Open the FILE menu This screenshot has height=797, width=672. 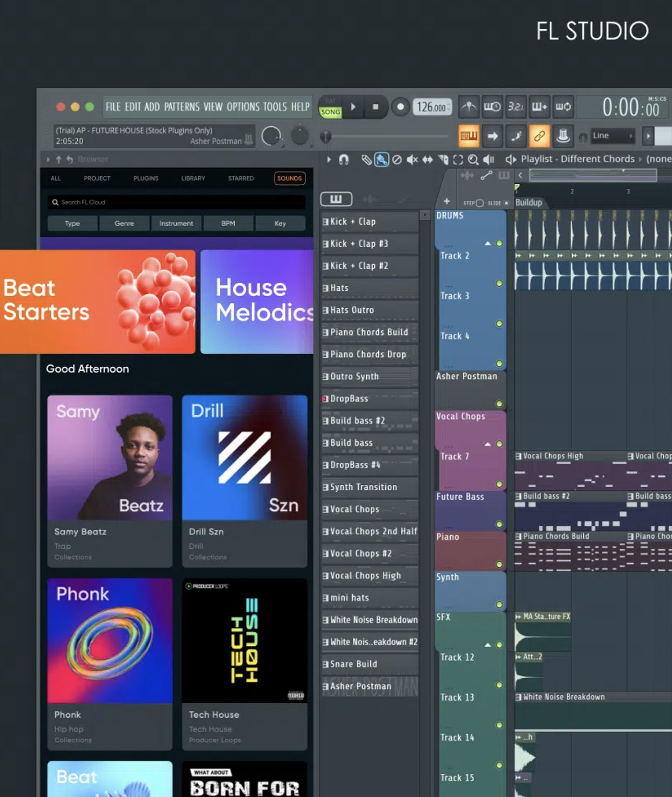tap(113, 107)
